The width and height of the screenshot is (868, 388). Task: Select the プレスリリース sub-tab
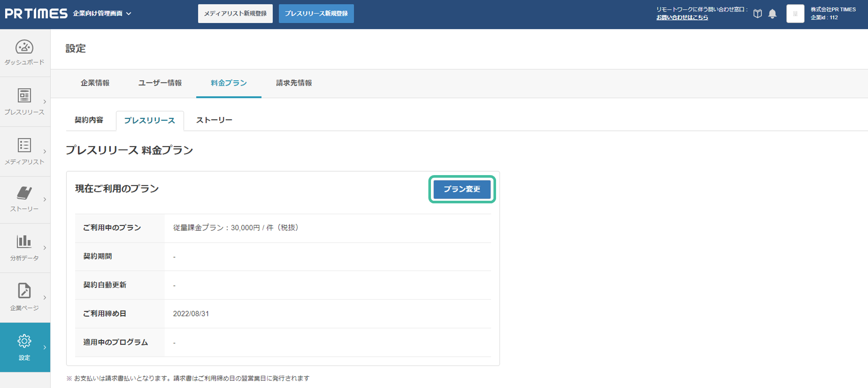[150, 120]
